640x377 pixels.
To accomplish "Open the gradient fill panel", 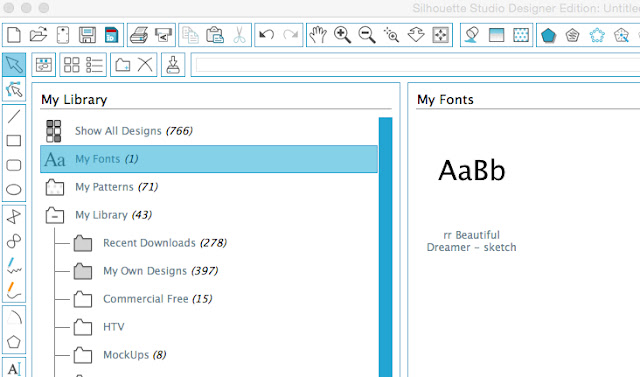I will [x=496, y=35].
